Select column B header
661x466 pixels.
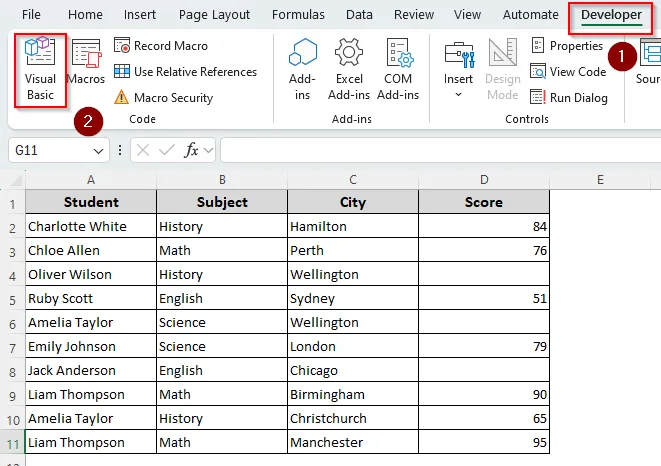pyautogui.click(x=222, y=180)
